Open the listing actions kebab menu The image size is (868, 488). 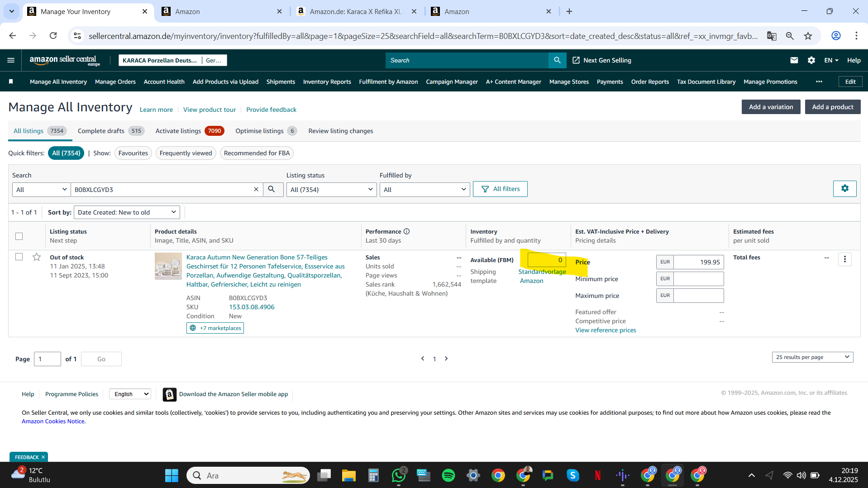coord(844,259)
